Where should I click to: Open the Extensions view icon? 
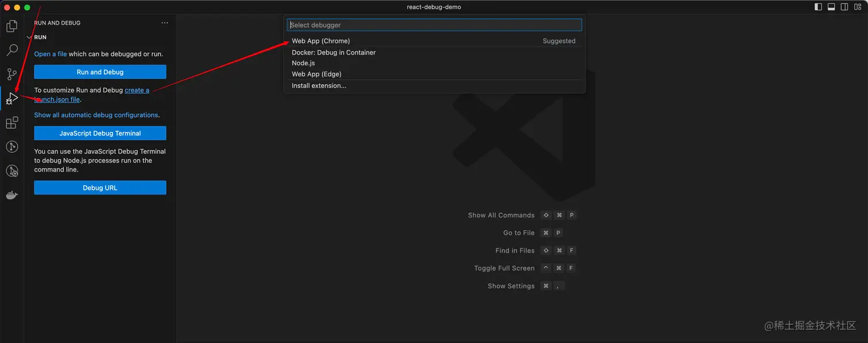[x=11, y=123]
